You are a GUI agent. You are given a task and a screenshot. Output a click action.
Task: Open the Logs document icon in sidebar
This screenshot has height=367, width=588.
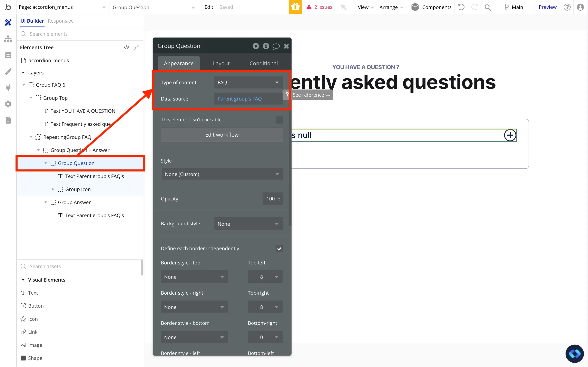8,120
